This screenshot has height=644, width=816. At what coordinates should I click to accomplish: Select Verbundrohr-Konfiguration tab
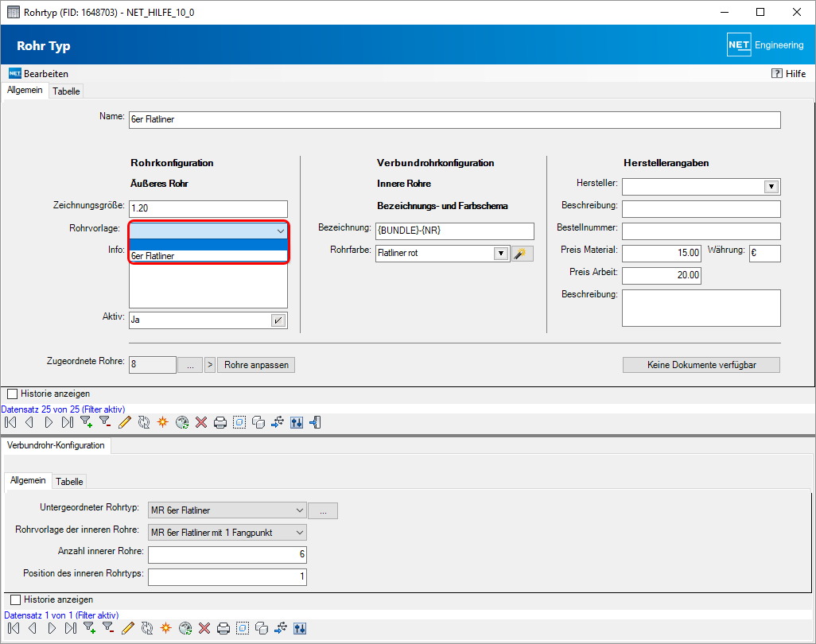pyautogui.click(x=56, y=445)
